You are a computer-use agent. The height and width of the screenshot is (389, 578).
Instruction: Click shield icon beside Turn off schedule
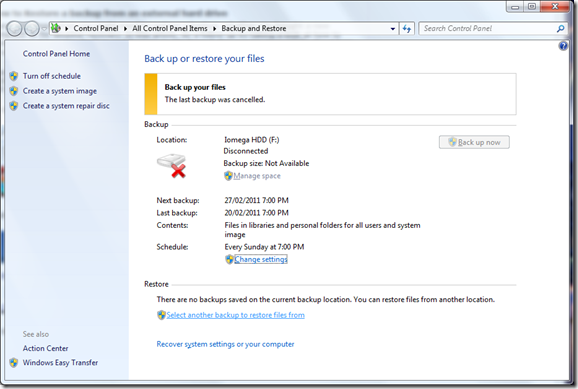[14, 76]
